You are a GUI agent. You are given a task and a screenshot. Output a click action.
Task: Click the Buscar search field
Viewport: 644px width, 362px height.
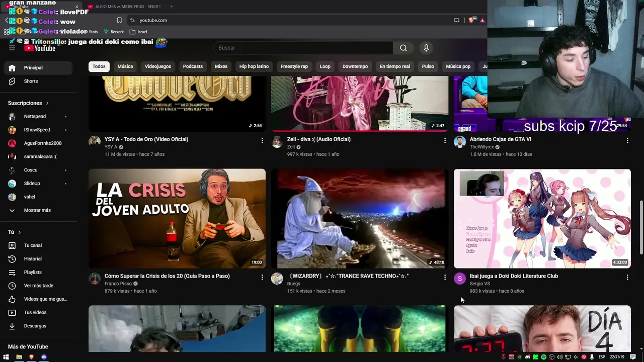303,48
